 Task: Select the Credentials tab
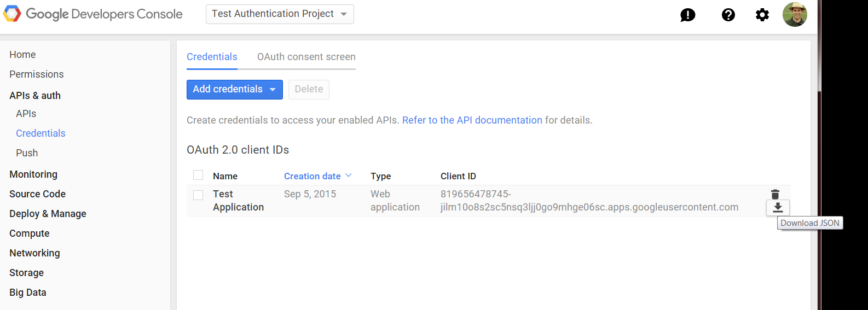pos(212,57)
